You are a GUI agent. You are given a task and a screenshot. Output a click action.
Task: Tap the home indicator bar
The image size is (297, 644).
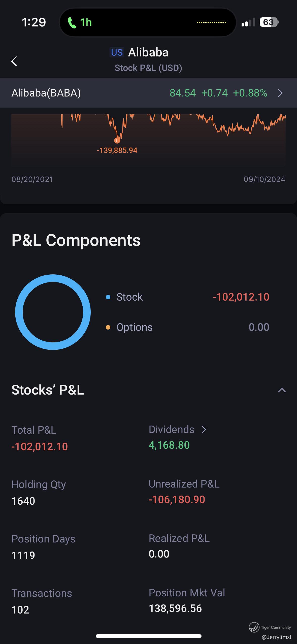coord(148,636)
